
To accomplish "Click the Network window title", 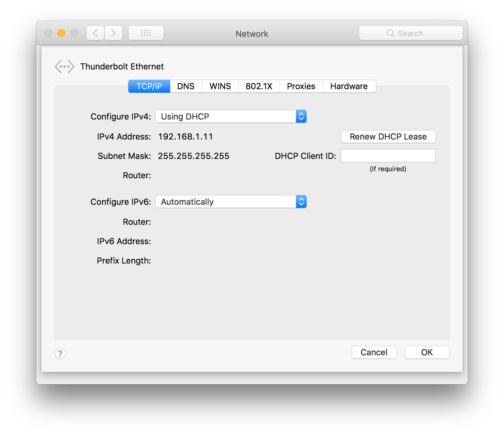I will [252, 34].
